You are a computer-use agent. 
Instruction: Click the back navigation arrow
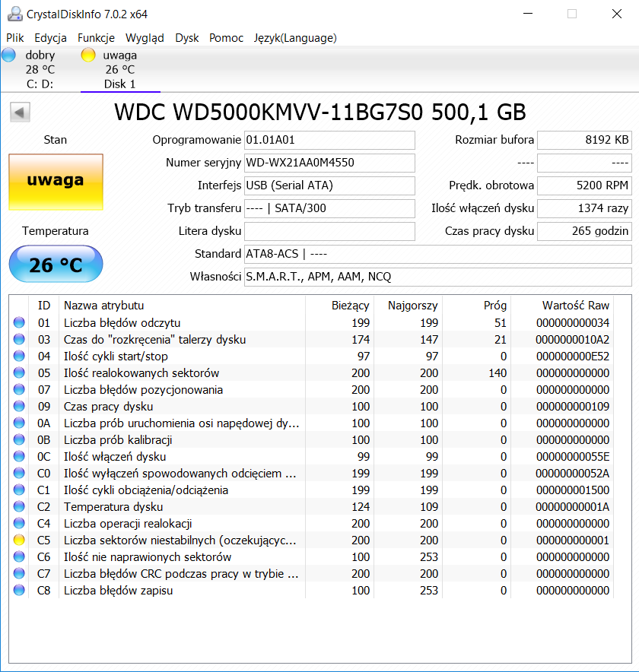coord(20,111)
